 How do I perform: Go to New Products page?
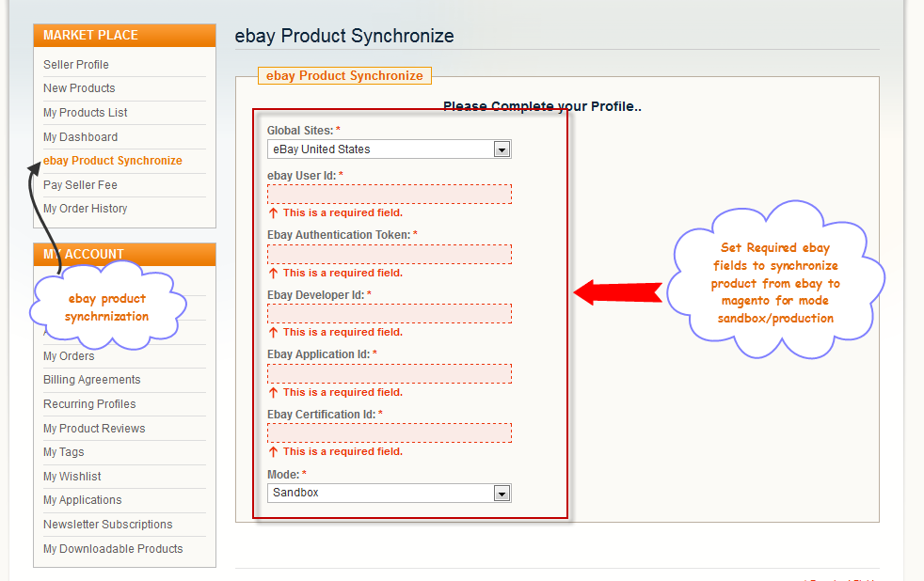click(79, 88)
